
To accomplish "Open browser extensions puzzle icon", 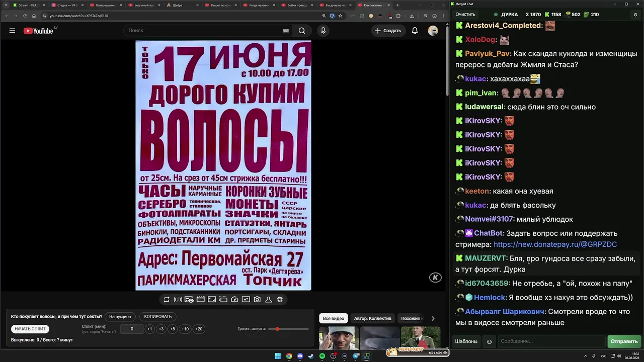I will pos(398,16).
